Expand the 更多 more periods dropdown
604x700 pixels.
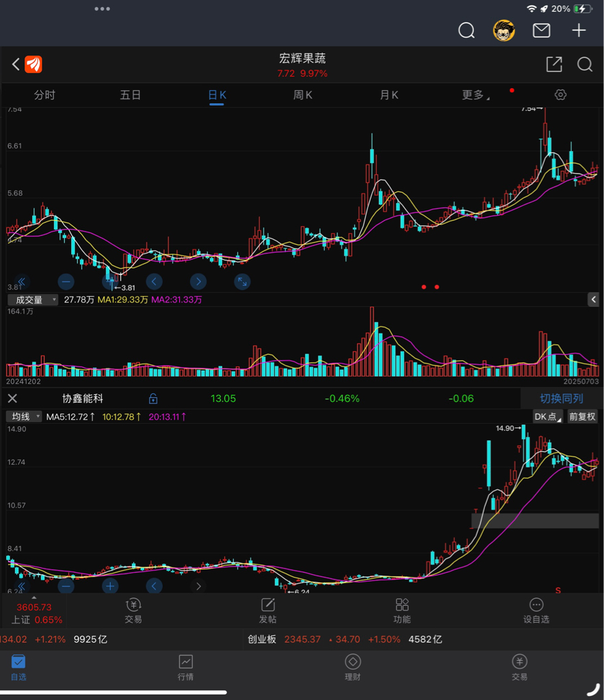(475, 95)
